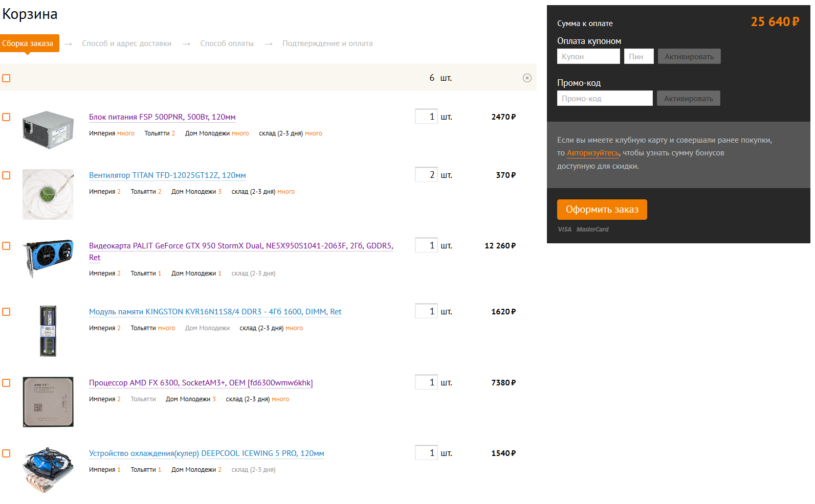
Task: Click the 7380 ₽ processor price
Action: [x=503, y=383]
